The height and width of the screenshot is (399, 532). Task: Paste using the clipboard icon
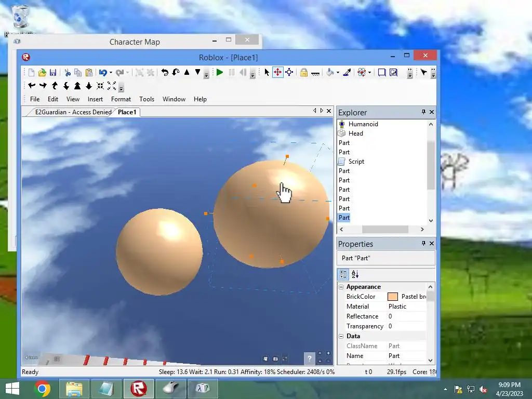pos(89,72)
